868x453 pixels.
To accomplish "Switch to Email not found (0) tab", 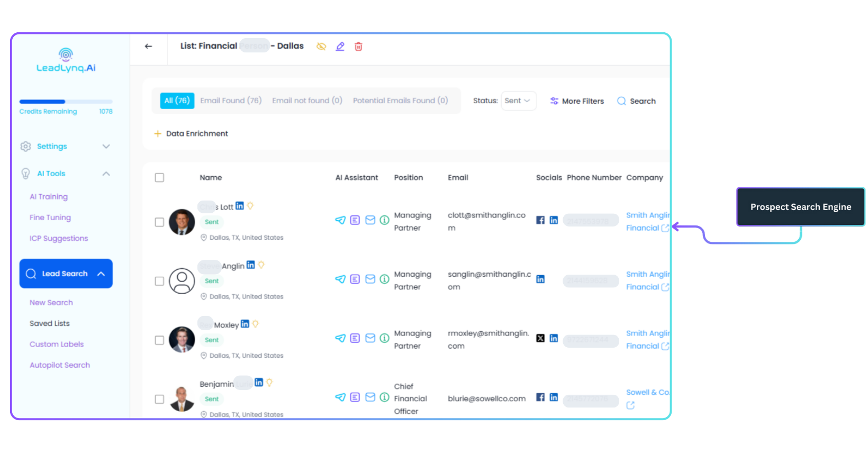I will [307, 101].
